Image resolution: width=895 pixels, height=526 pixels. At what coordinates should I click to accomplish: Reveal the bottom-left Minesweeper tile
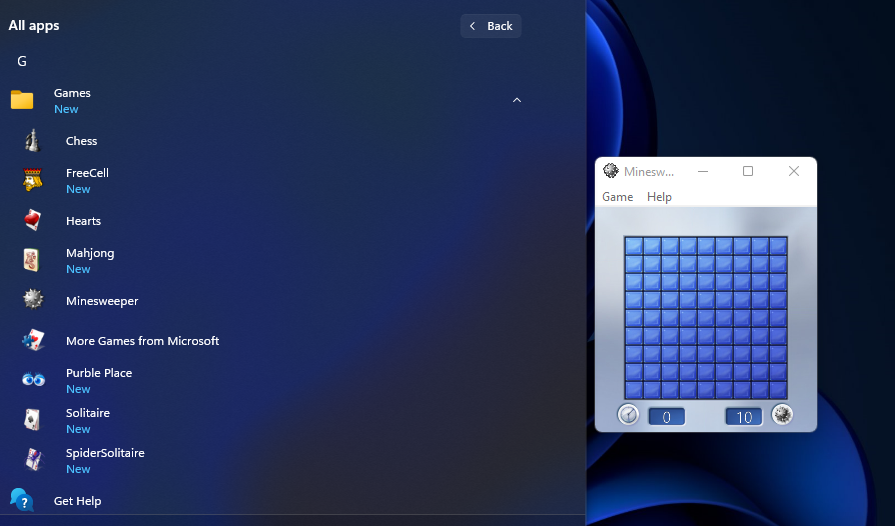[634, 390]
